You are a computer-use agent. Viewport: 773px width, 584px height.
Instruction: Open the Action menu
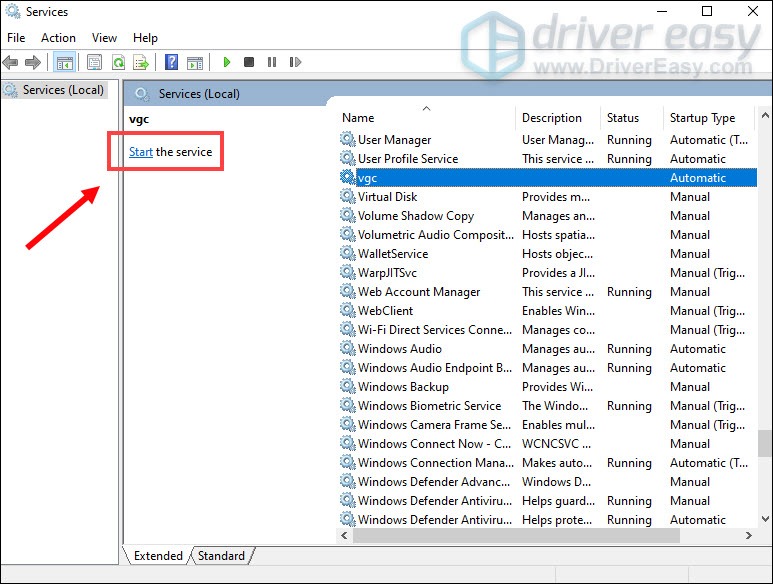tap(58, 37)
